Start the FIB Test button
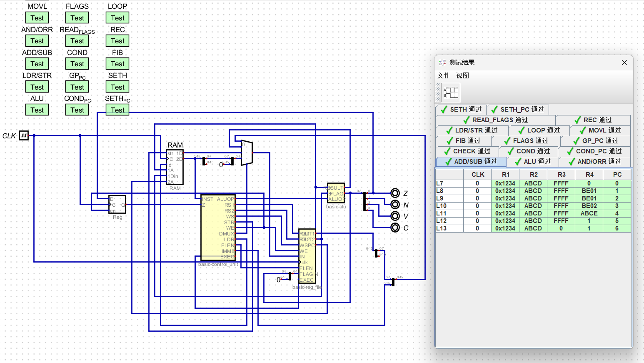 (x=117, y=64)
